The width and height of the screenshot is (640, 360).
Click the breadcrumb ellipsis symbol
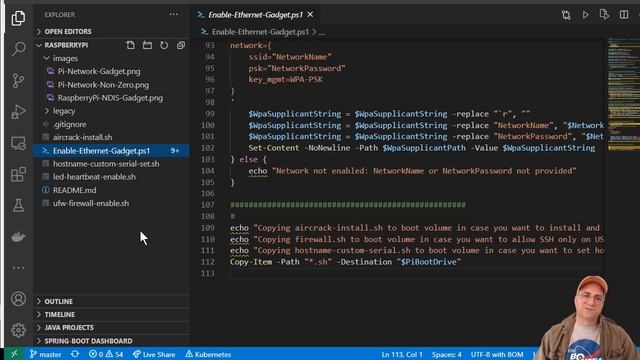[x=322, y=32]
